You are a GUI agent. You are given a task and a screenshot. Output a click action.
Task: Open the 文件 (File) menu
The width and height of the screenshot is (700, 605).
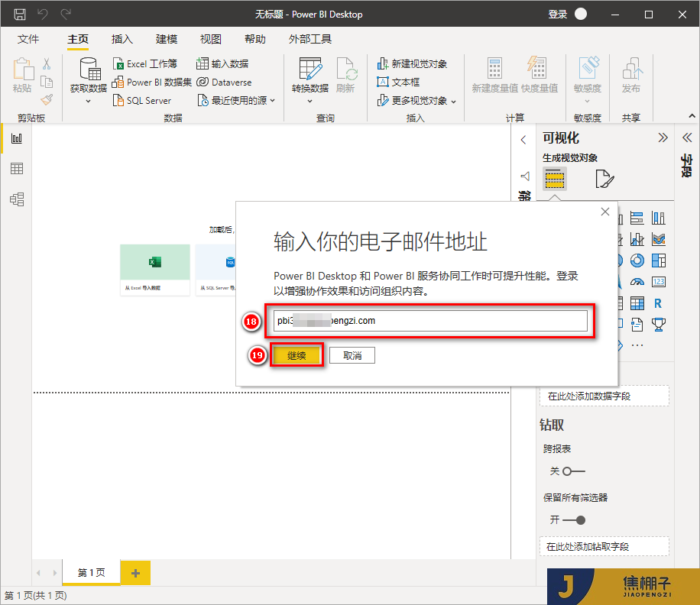(x=28, y=39)
